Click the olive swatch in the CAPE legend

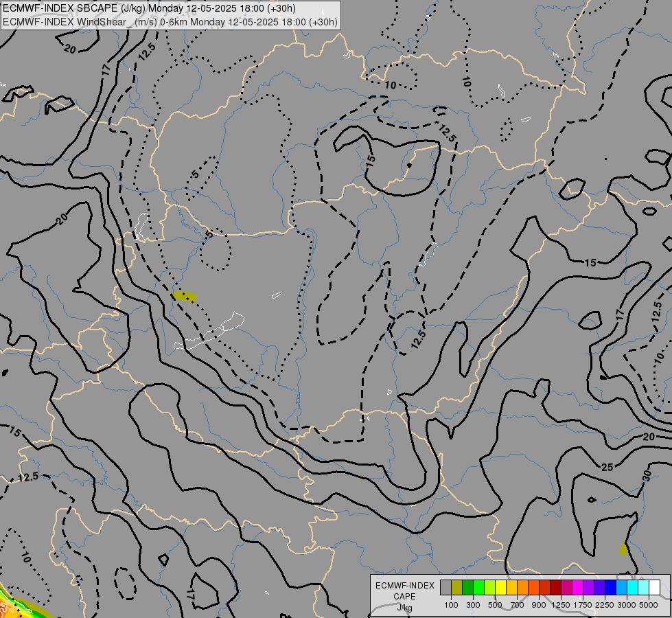point(457,588)
